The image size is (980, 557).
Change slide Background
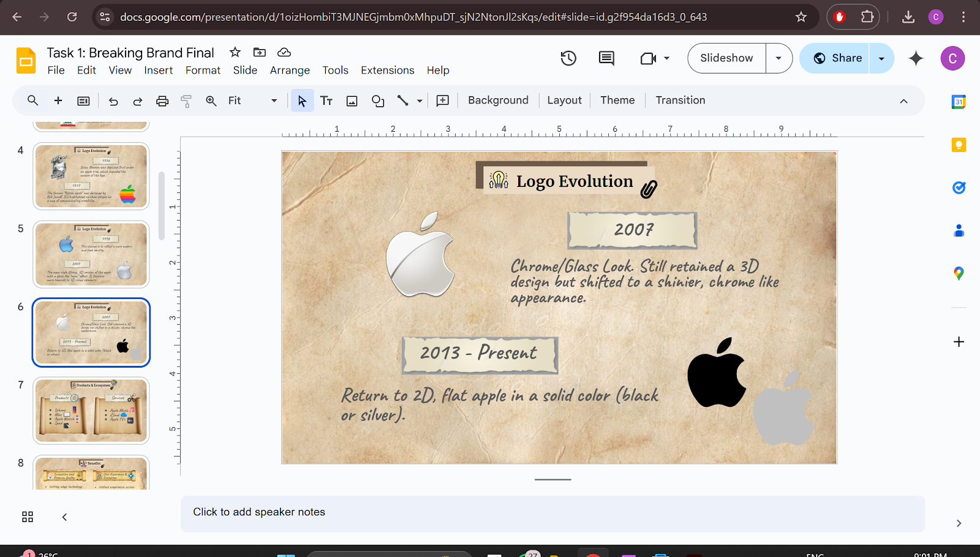pos(498,100)
